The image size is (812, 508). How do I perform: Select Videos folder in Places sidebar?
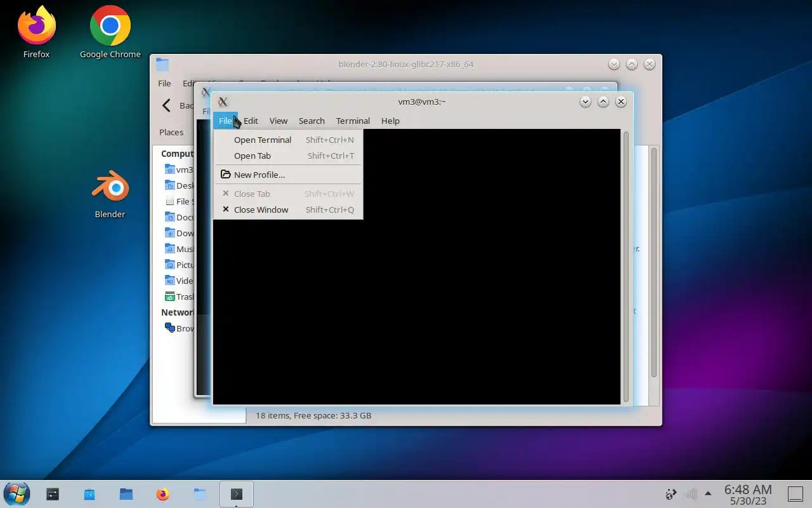178,281
